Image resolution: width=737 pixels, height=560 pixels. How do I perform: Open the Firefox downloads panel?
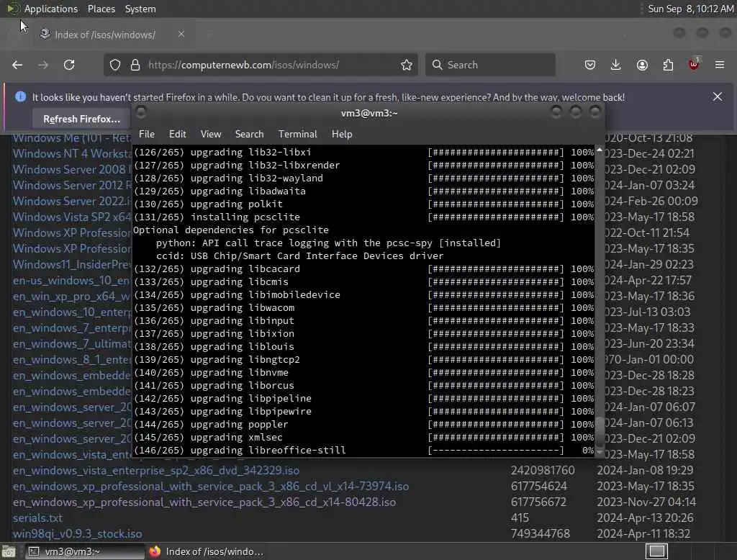(x=616, y=65)
